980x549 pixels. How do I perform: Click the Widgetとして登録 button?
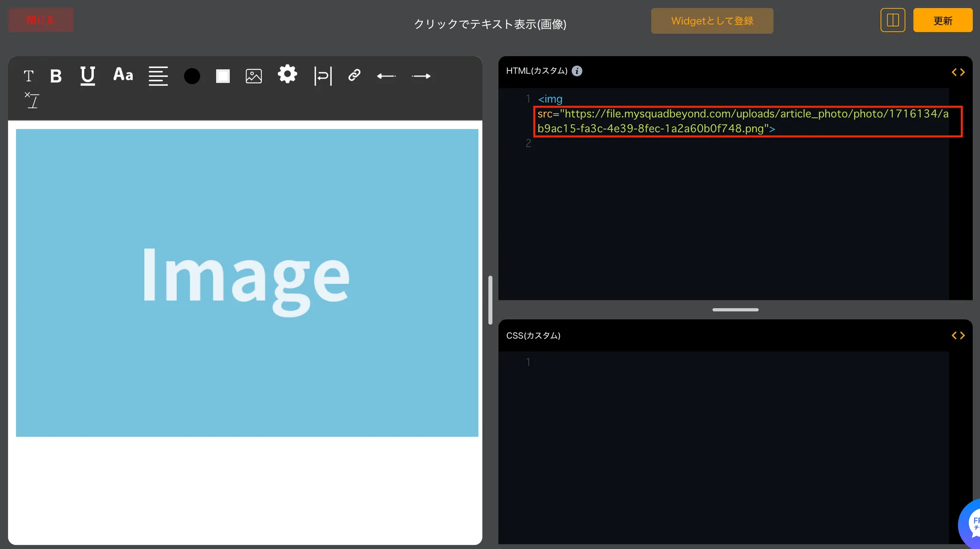pos(712,21)
